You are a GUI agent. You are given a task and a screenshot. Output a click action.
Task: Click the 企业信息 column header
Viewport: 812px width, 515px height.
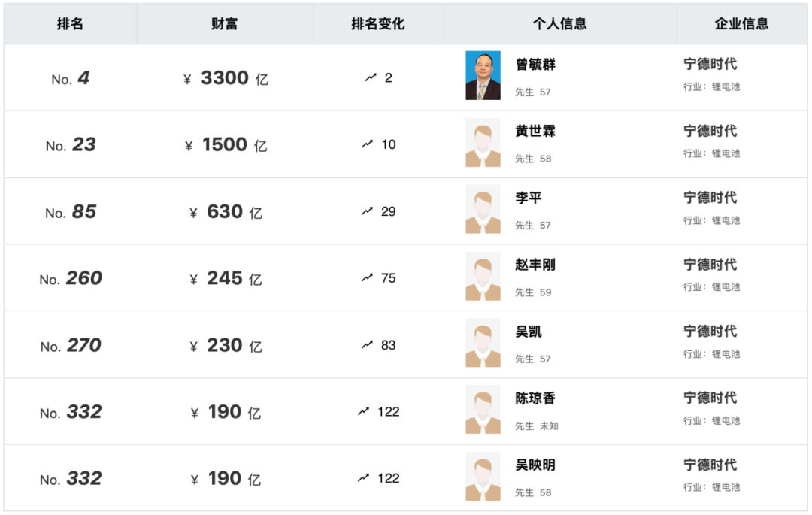(741, 24)
